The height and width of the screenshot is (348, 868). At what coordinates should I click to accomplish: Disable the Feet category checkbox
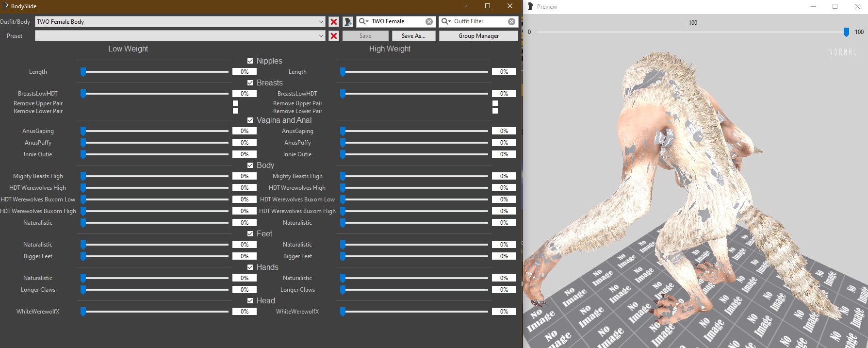coord(250,233)
